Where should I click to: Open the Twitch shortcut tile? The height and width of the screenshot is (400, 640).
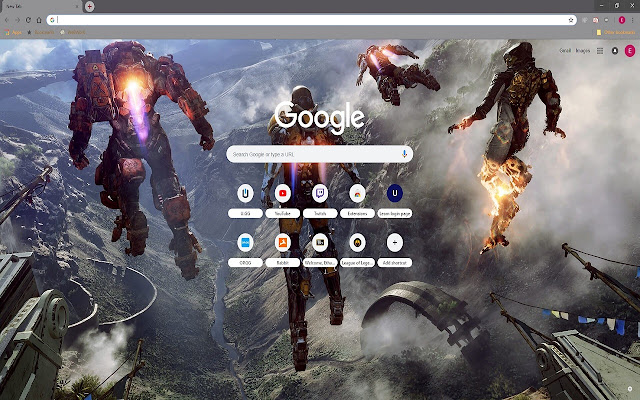point(320,200)
